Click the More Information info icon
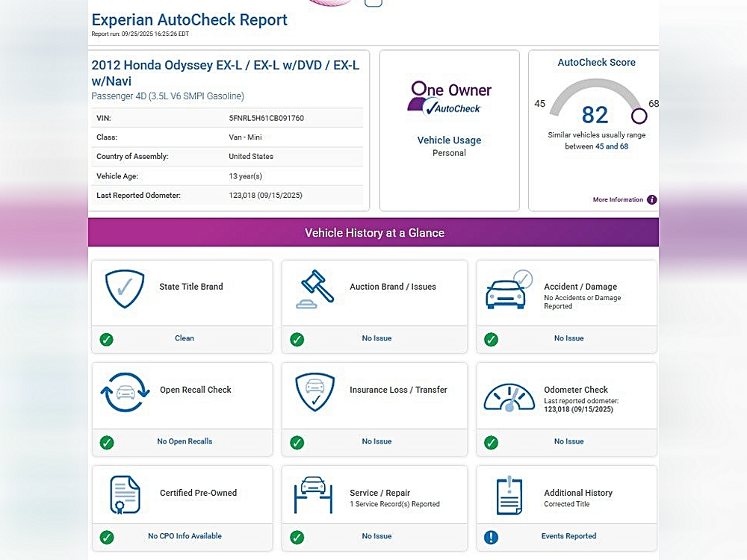The width and height of the screenshot is (747, 560). [x=651, y=200]
